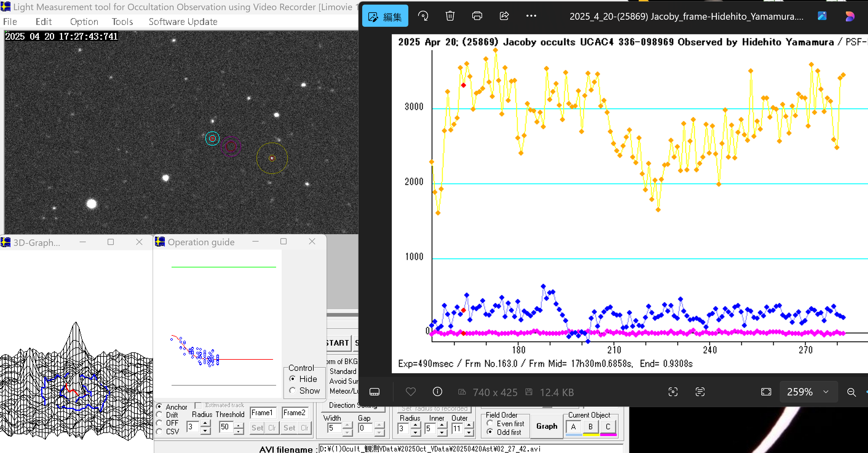Rotate the image with the rotate icon
The image size is (868, 453).
tap(423, 16)
